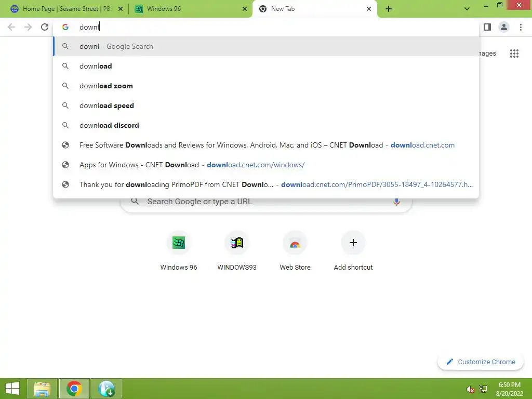Open the Web Store shortcut tile
The image size is (532, 399).
[x=295, y=250]
